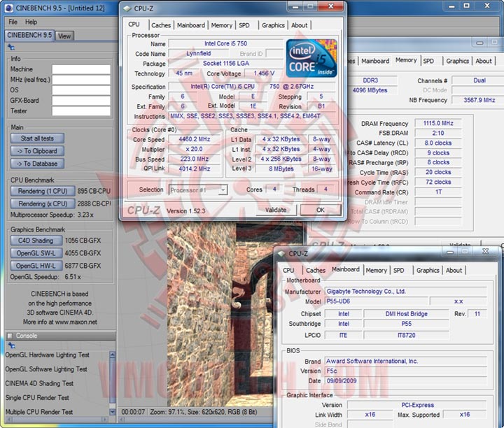Select the CINEBENCH 9.5 tab
The width and height of the screenshot is (504, 428).
click(x=29, y=35)
